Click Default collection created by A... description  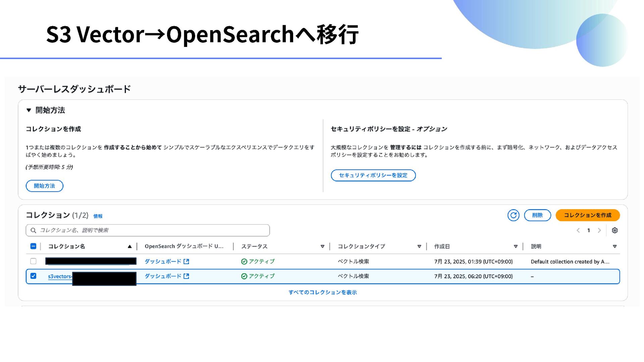pos(570,261)
